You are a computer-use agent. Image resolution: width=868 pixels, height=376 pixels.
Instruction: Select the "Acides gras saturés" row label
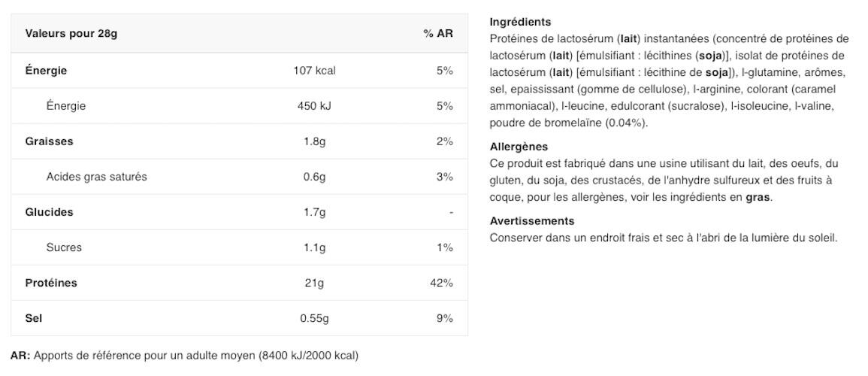pos(96,177)
